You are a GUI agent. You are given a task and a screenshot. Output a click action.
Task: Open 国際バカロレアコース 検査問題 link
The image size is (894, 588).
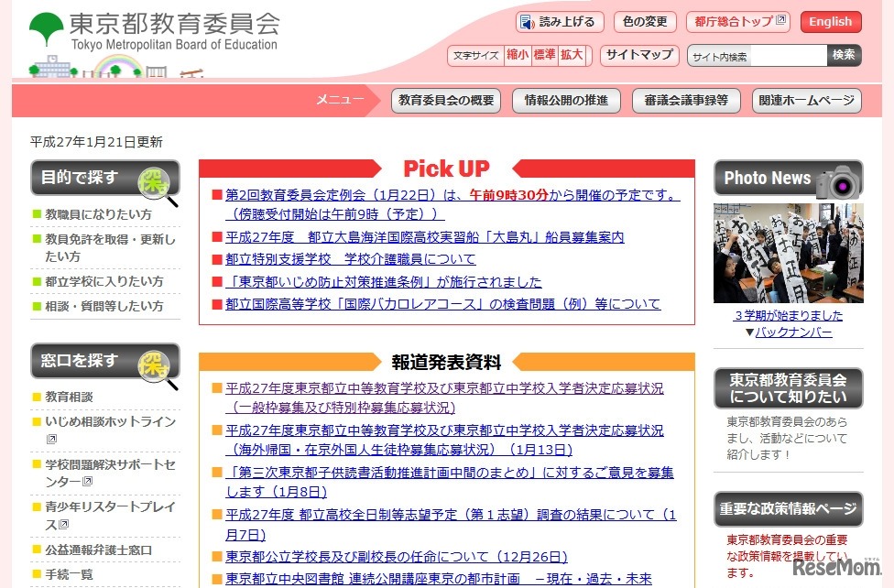coord(443,304)
